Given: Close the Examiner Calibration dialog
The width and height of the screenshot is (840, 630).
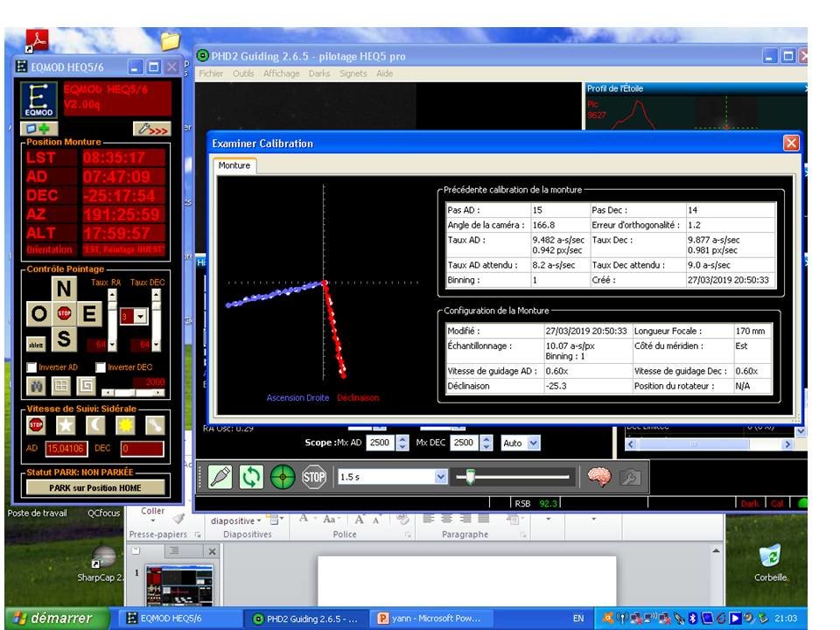Looking at the screenshot, I should [791, 143].
